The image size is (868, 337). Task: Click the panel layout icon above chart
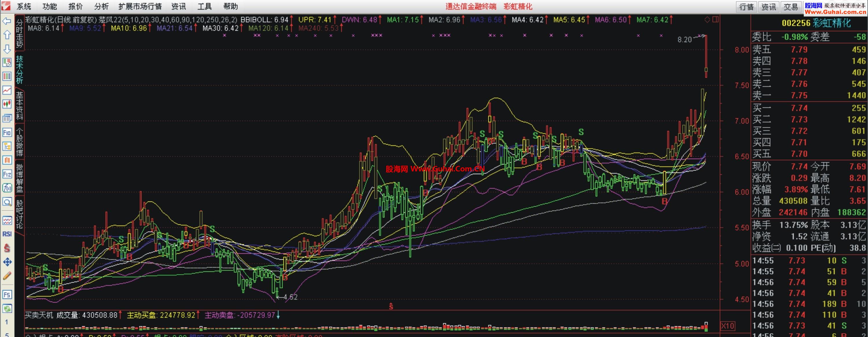coord(715,20)
